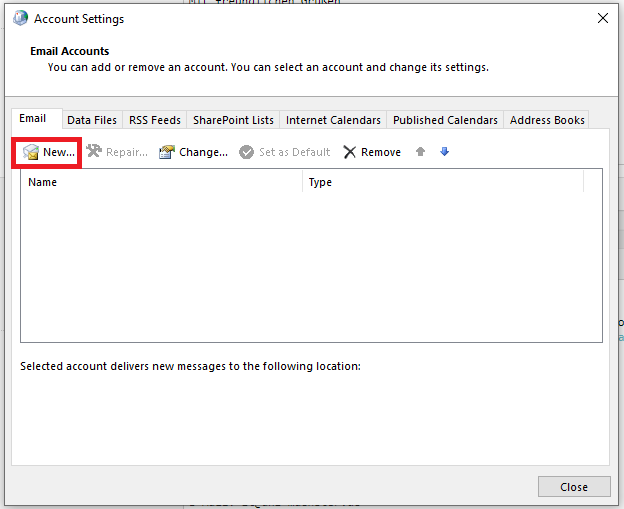Click inside the empty account list area
This screenshot has height=509, width=624.
(310, 268)
